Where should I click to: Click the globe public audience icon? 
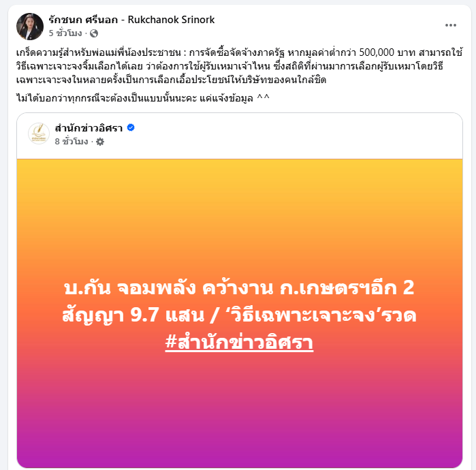(x=94, y=33)
